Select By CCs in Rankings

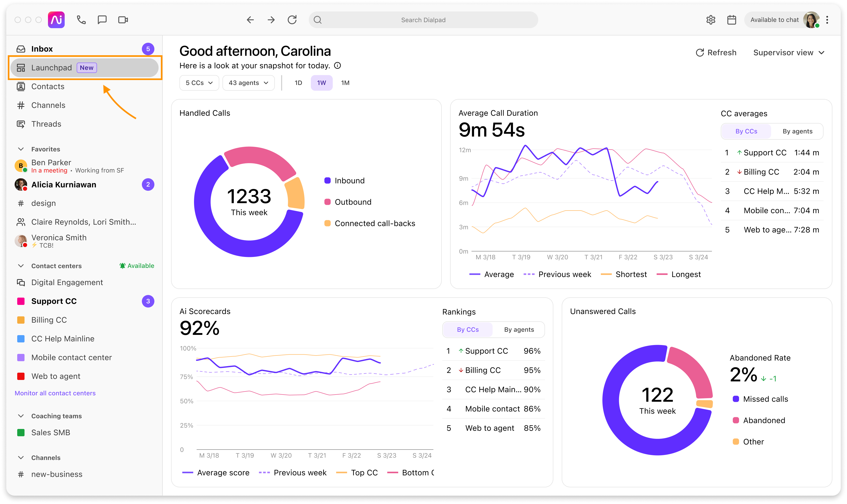pyautogui.click(x=468, y=329)
